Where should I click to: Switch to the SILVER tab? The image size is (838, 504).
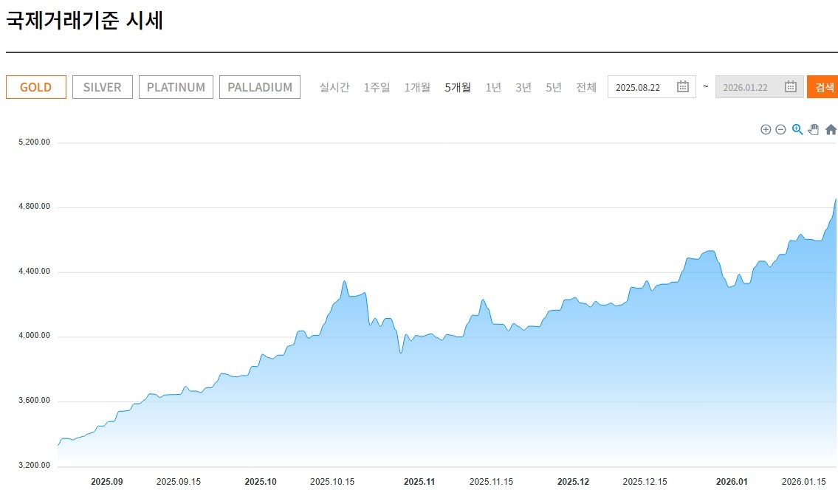tap(102, 87)
